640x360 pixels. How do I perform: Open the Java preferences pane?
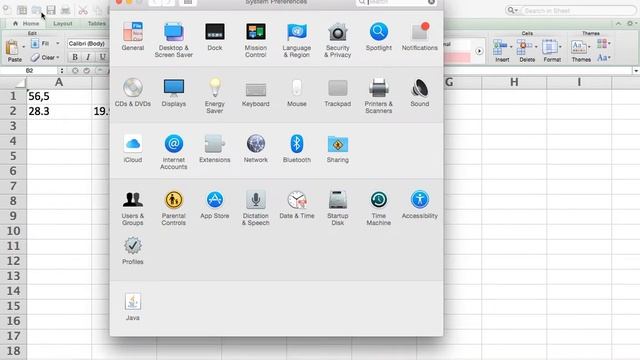133,307
